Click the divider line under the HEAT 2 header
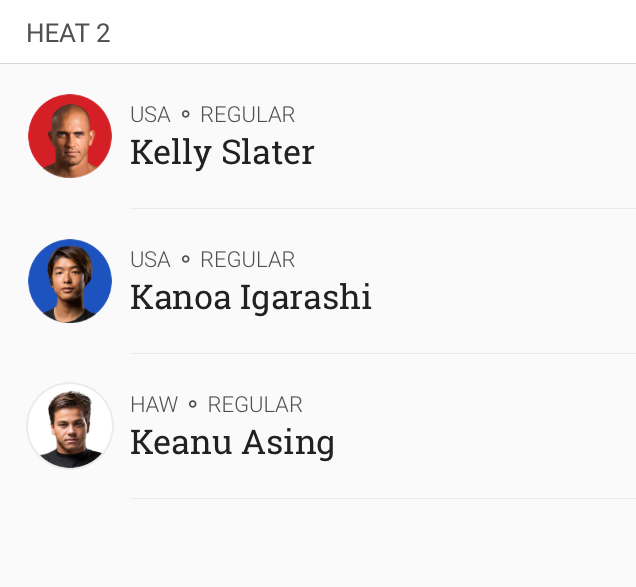Screen dimensions: 636x587 (318, 64)
